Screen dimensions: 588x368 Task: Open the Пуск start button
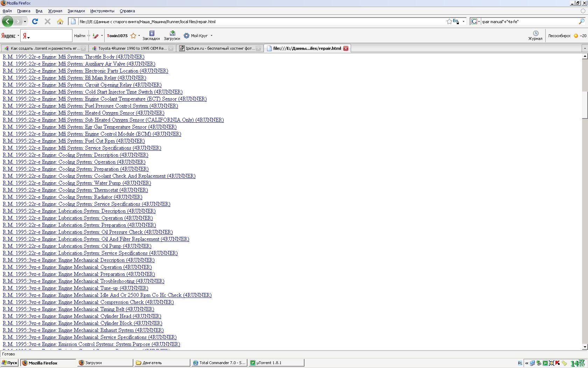pos(9,363)
